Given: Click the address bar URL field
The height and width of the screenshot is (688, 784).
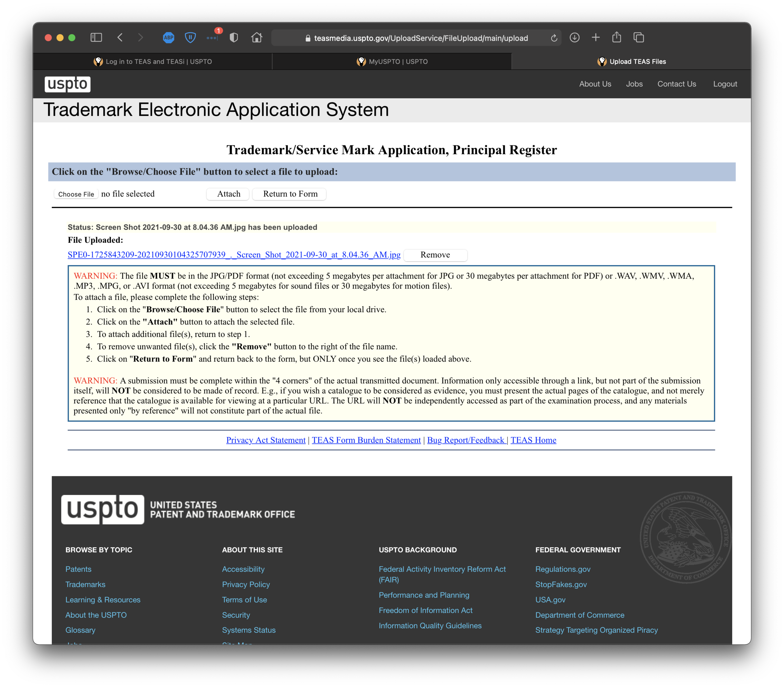Looking at the screenshot, I should click(x=416, y=38).
